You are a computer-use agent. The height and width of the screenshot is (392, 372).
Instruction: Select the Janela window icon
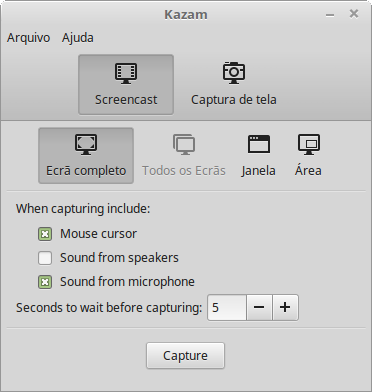tap(259, 144)
